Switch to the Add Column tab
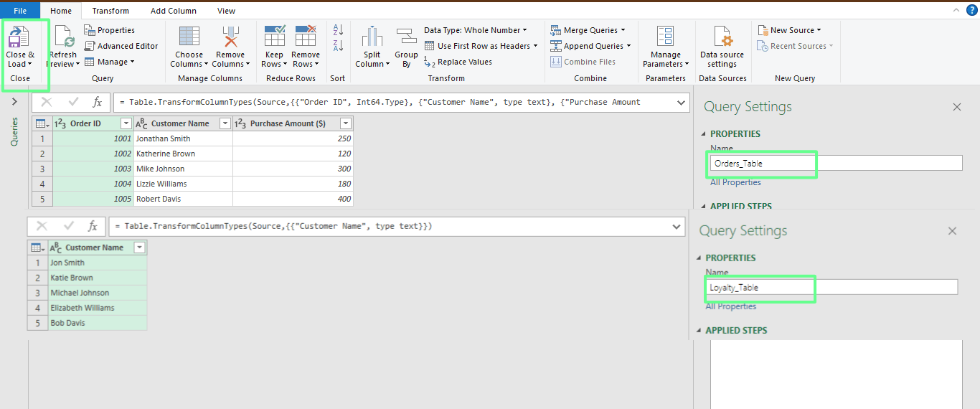This screenshot has height=409, width=980. [174, 11]
